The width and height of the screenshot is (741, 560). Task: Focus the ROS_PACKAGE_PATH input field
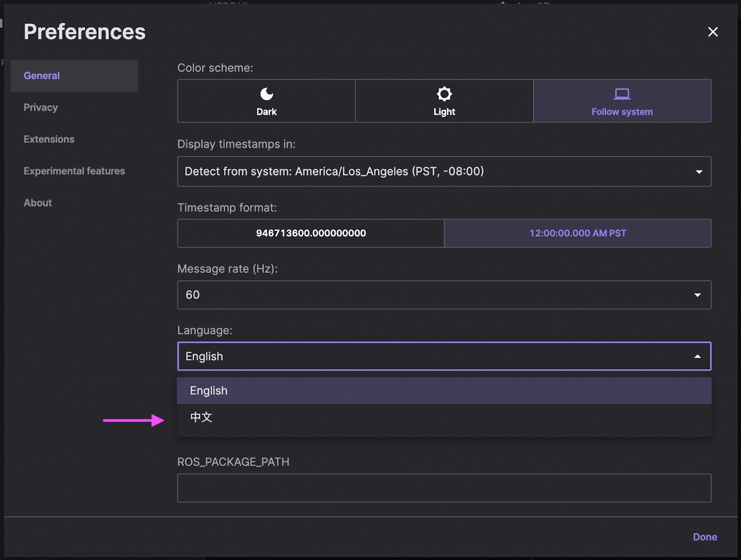[444, 488]
